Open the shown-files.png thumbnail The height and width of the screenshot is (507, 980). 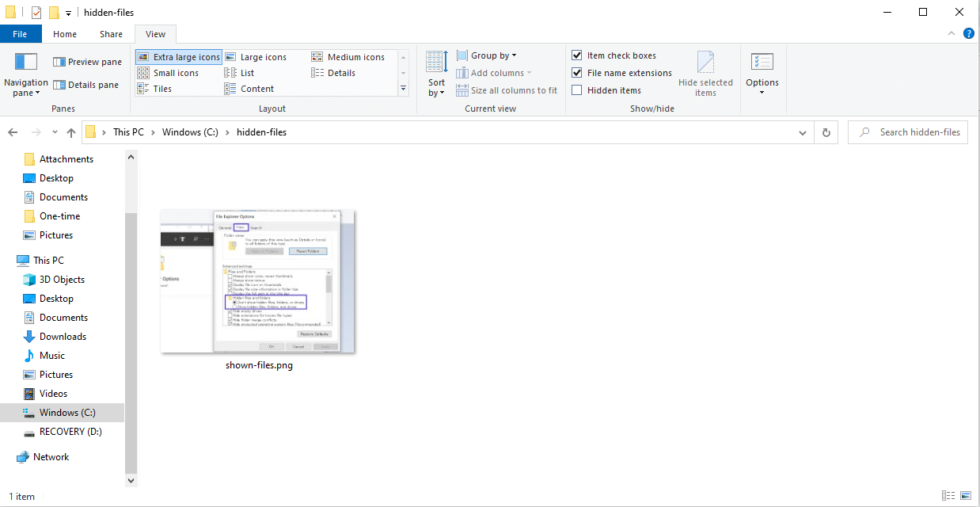tap(259, 281)
